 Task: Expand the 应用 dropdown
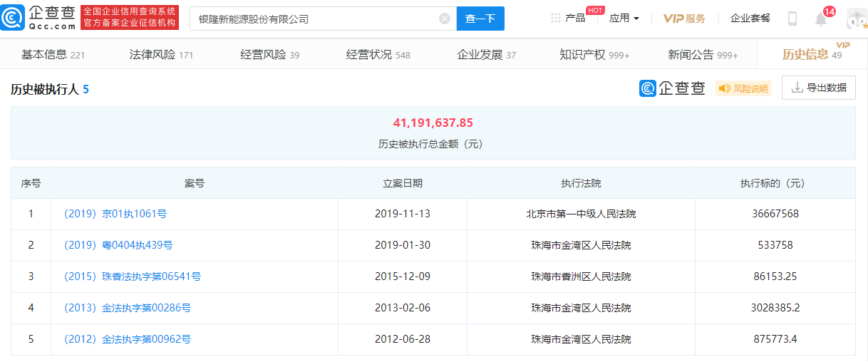[x=624, y=18]
